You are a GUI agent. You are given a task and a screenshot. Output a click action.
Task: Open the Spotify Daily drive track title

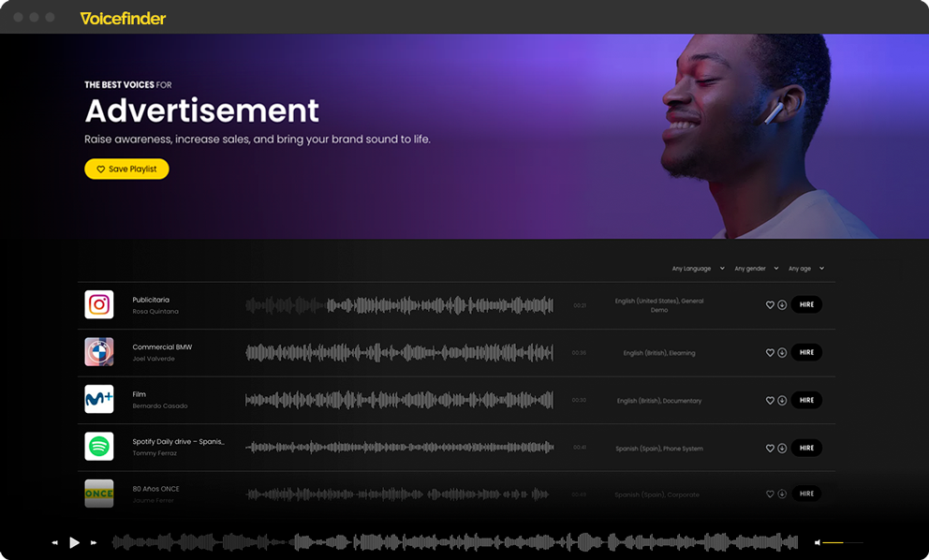[178, 442]
